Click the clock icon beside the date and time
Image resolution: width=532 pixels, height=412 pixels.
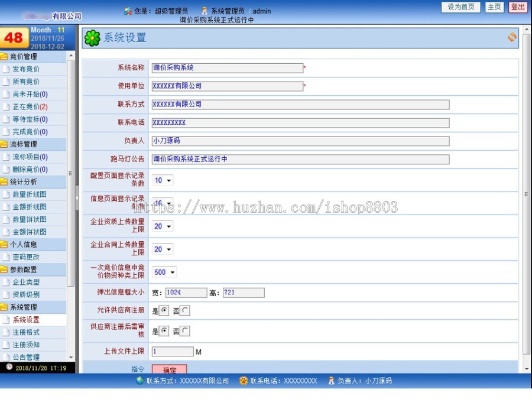pos(9,367)
